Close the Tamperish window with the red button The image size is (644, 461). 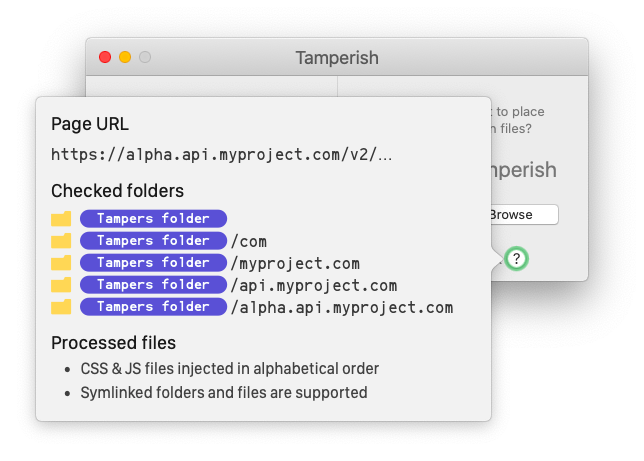pos(105,58)
